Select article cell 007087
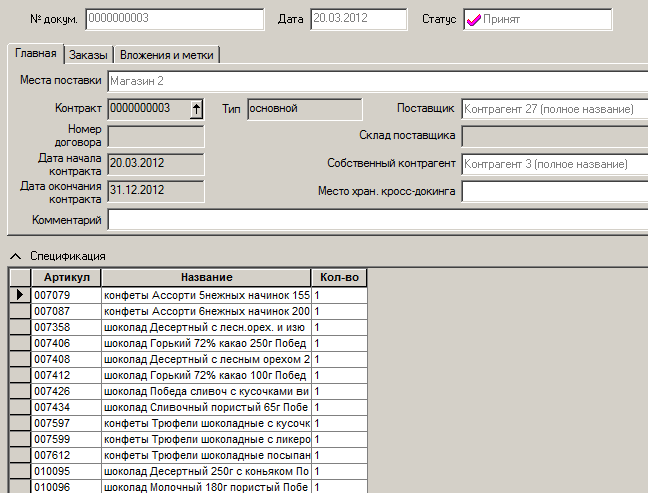648x493 pixels. click(66, 311)
